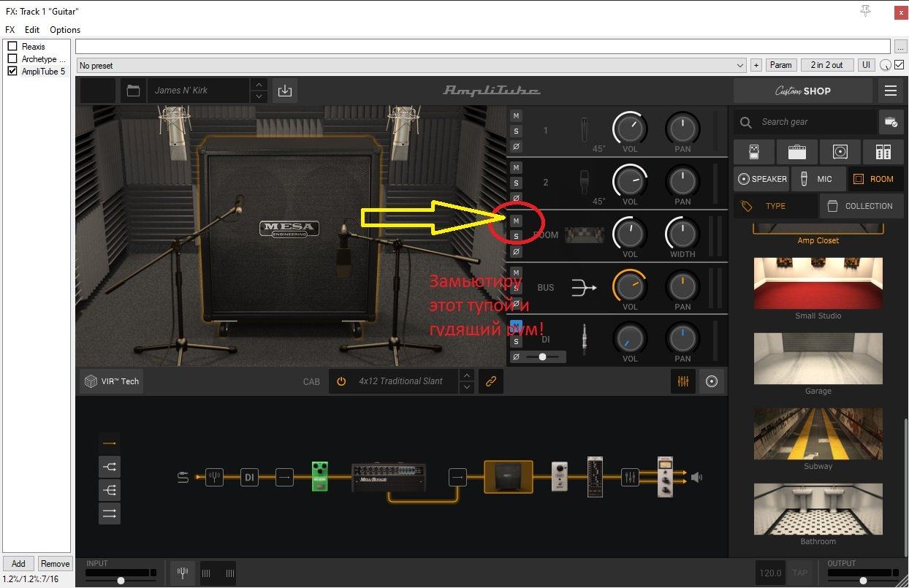Click the loop icon at chain input
The width and height of the screenshot is (909, 588).
point(183,478)
